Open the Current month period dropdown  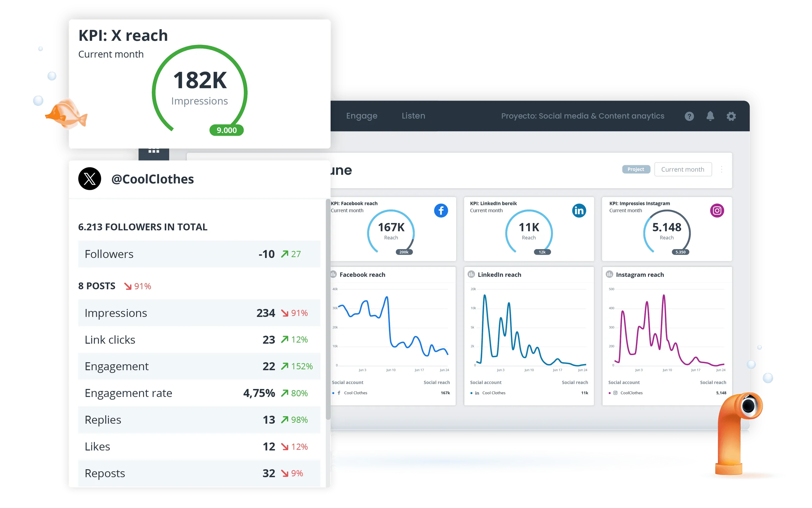click(x=682, y=169)
